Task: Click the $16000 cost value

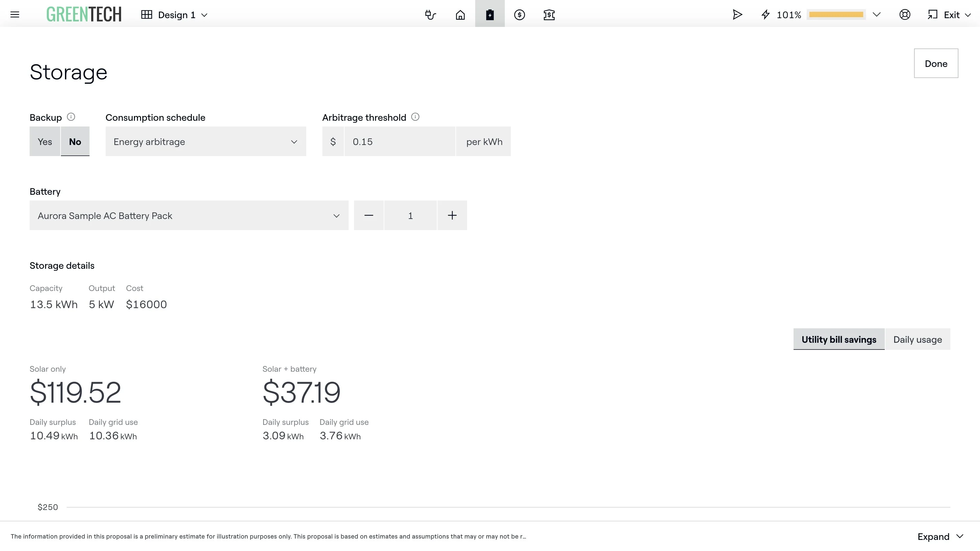Action: (146, 304)
